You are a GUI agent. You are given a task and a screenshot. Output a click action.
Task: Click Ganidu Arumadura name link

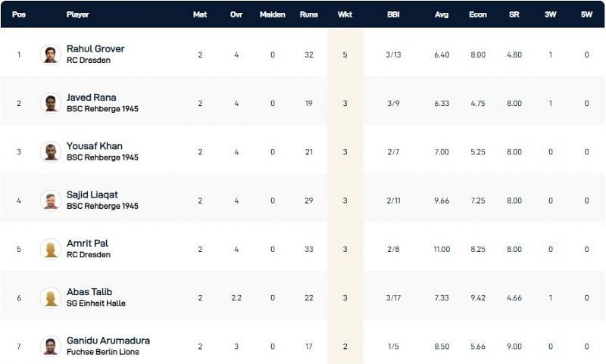tap(108, 340)
